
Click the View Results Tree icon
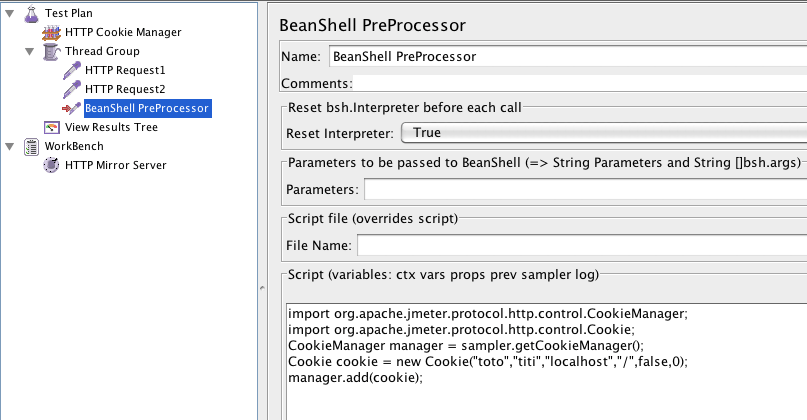50,127
